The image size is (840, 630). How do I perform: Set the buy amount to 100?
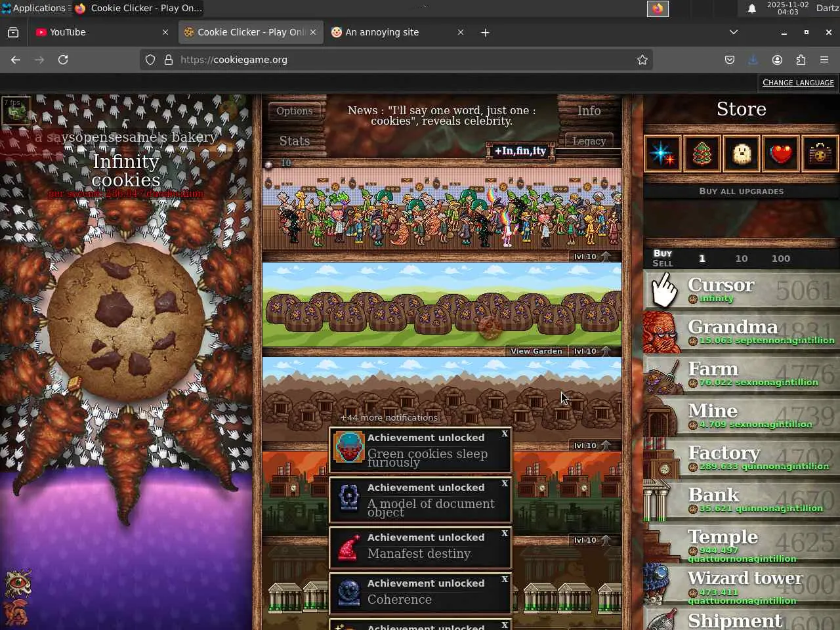781,259
